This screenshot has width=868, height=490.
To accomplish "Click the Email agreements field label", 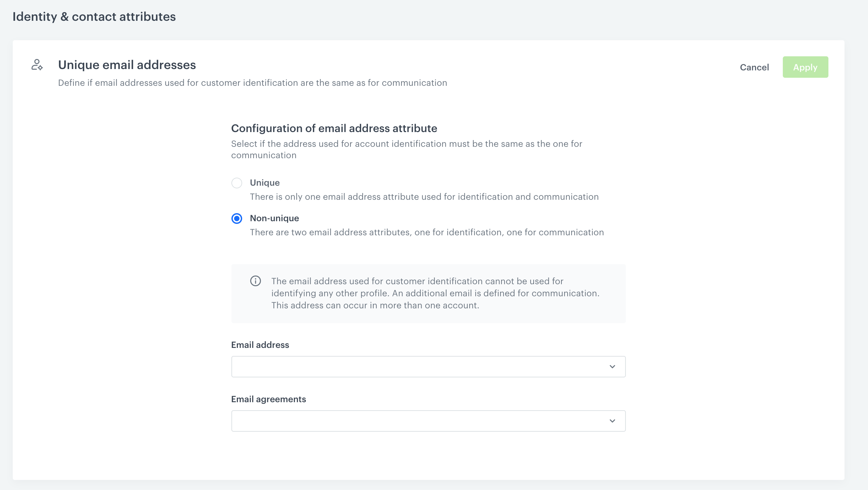I will [x=268, y=399].
